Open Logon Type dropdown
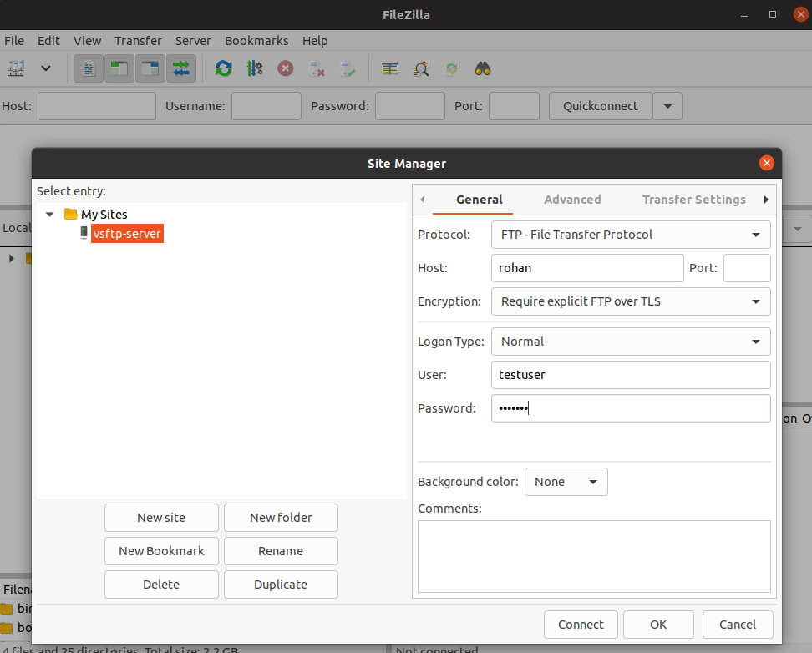 630,342
